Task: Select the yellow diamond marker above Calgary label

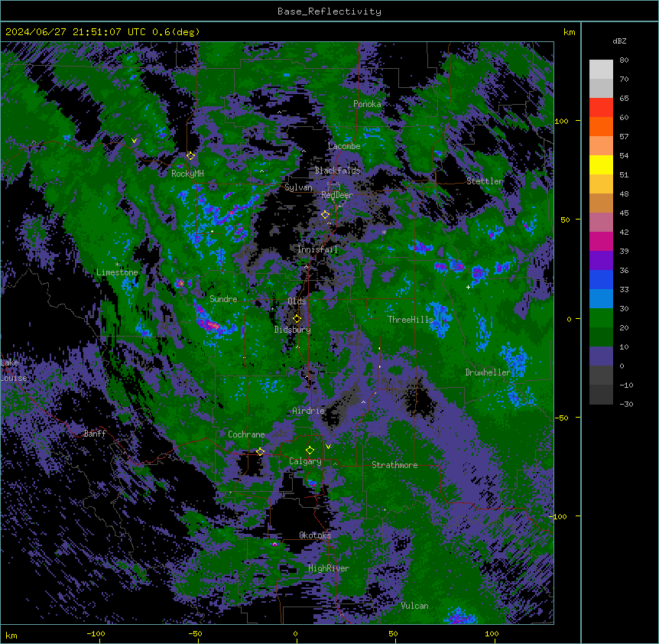Action: [310, 450]
